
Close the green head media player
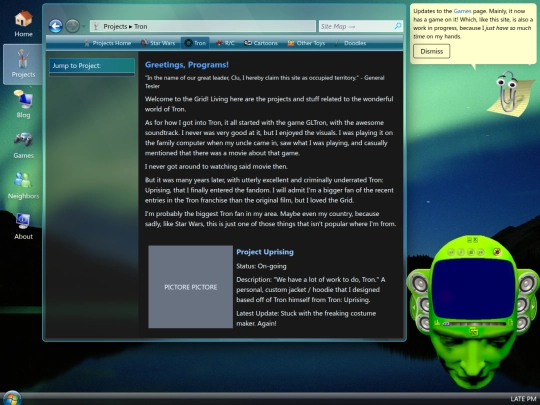click(x=476, y=240)
